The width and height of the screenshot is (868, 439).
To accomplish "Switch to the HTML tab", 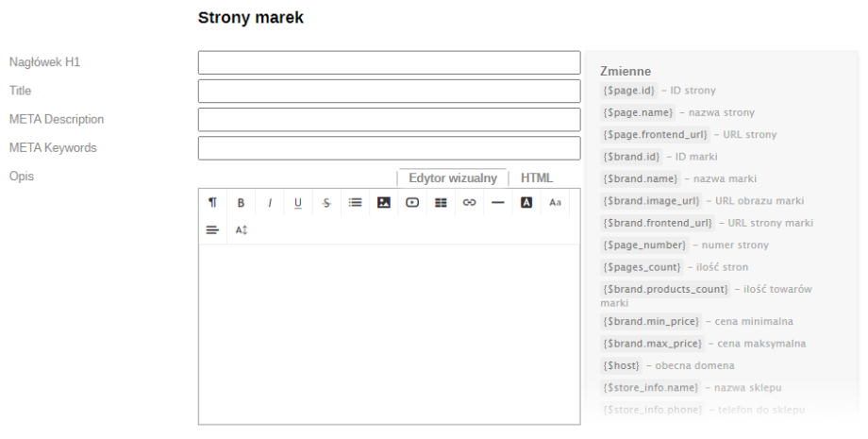I will (537, 177).
